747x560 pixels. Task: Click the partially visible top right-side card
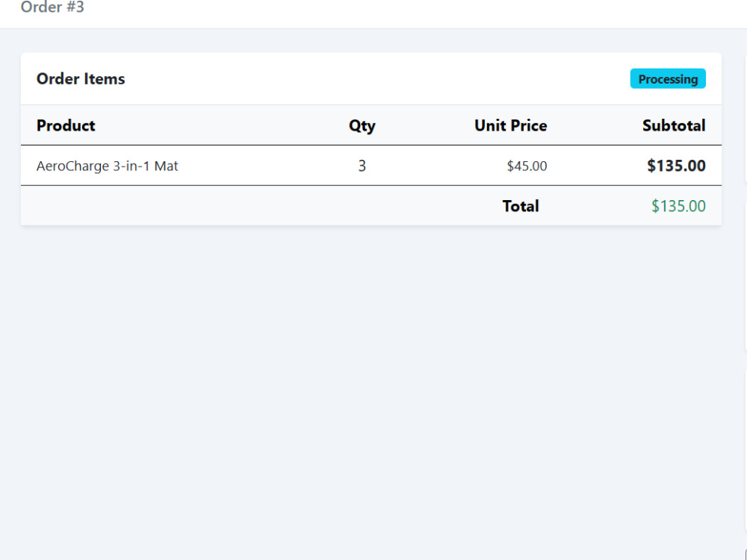click(746, 117)
